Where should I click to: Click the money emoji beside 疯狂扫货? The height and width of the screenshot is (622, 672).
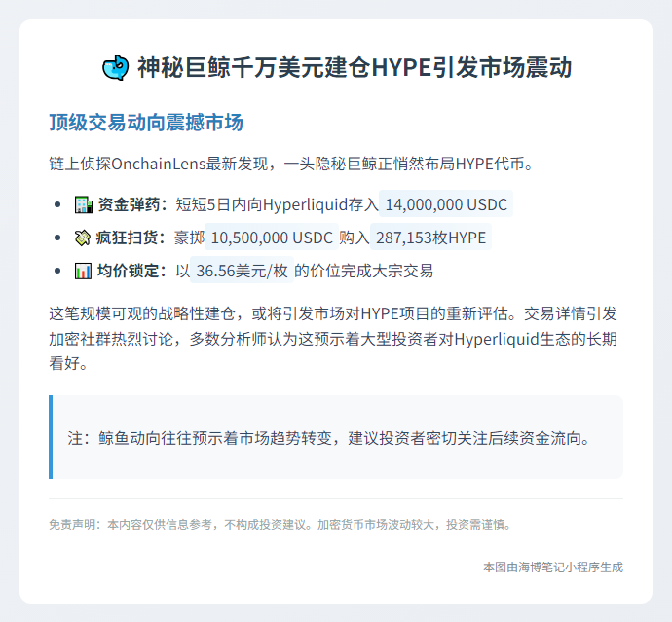[82, 238]
